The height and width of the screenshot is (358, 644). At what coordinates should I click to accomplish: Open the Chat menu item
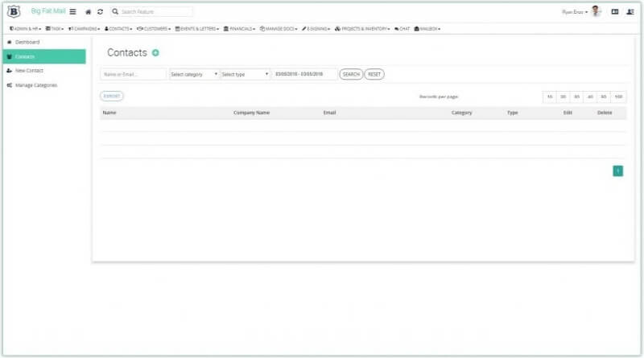[x=402, y=29]
